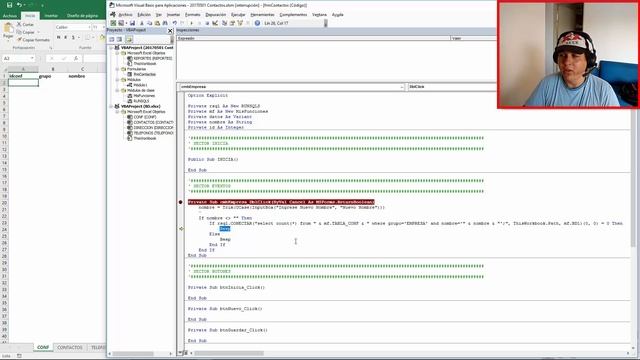The image size is (640, 360).
Task: Select frmContactos in the project tree
Action: [144, 74]
